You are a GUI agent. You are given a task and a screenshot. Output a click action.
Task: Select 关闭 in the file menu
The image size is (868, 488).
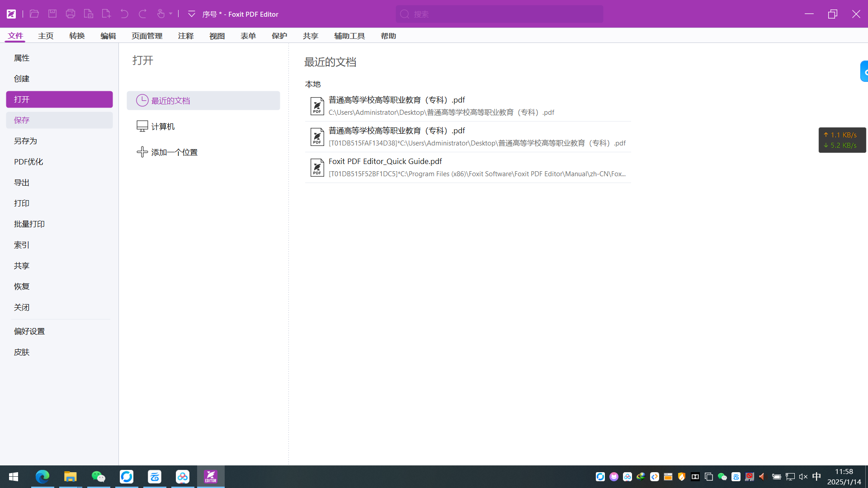pyautogui.click(x=59, y=307)
